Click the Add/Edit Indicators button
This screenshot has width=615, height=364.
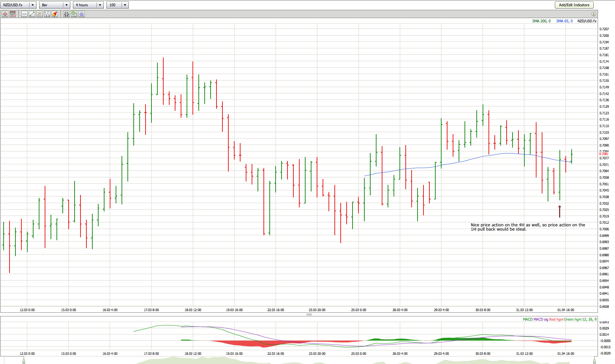(x=574, y=5)
